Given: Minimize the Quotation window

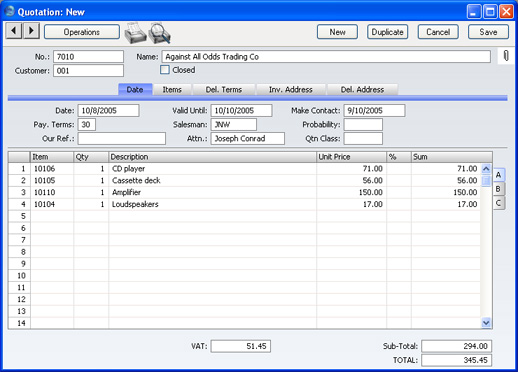Looking at the screenshot, I should pos(474,12).
